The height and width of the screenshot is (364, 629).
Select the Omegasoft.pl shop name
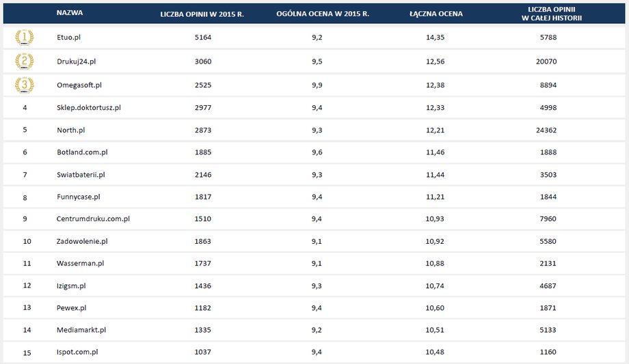[79, 85]
